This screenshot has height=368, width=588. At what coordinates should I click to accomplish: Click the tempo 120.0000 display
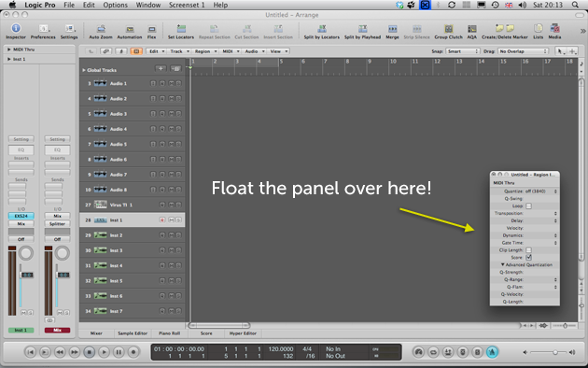281,349
